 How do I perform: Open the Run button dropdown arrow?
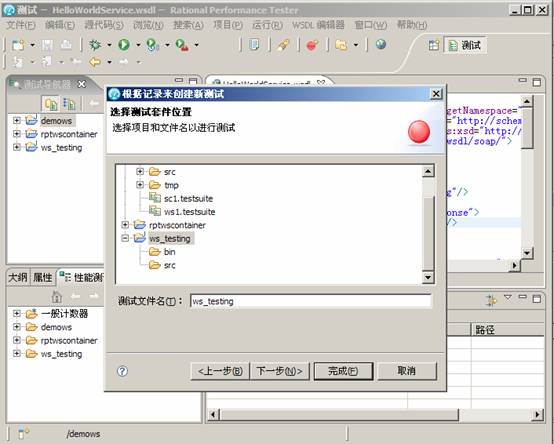tap(138, 45)
